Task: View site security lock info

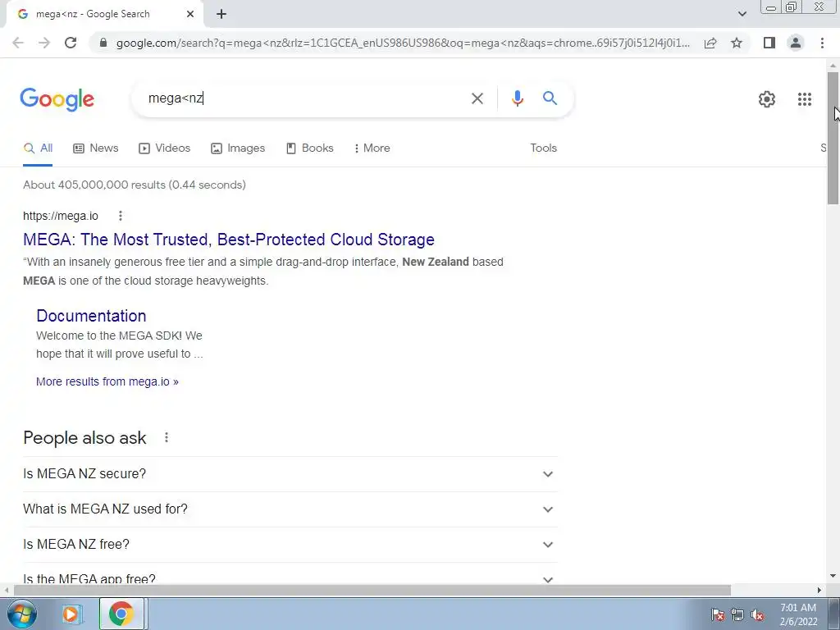Action: pyautogui.click(x=103, y=43)
